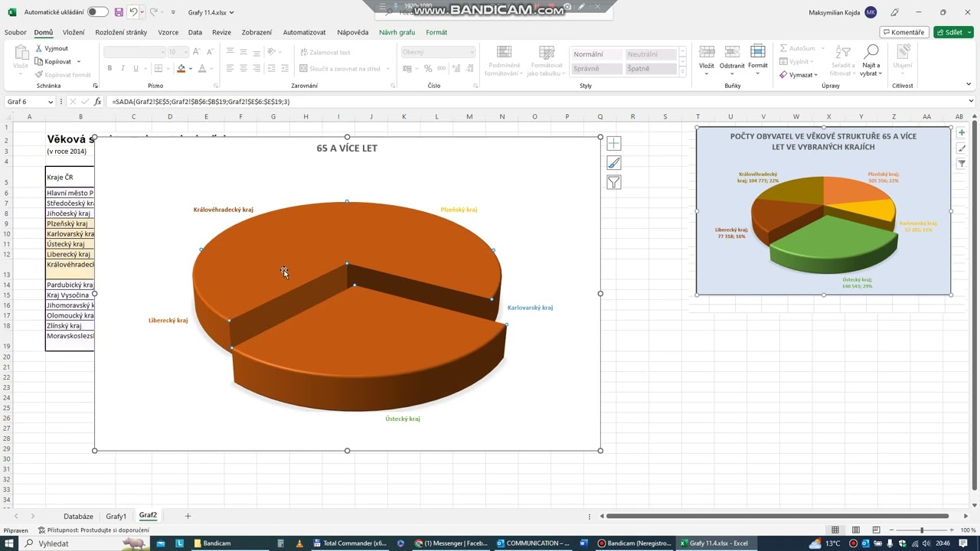This screenshot has width=980, height=551.
Task: Open the Návrh grafu ribbon tab
Action: point(397,32)
